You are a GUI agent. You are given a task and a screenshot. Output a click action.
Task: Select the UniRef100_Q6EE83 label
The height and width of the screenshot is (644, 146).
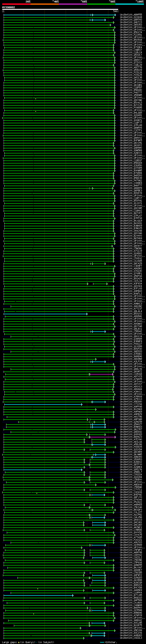click(131, 352)
